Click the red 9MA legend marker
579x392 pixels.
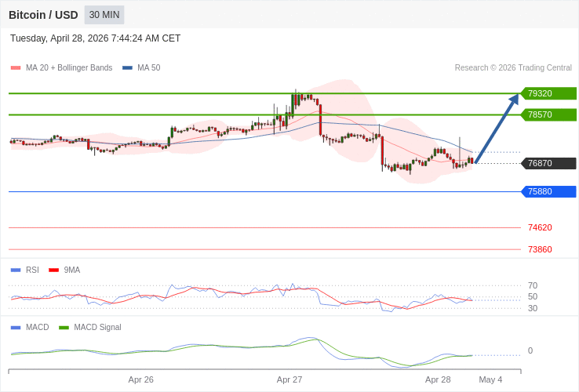coord(53,270)
